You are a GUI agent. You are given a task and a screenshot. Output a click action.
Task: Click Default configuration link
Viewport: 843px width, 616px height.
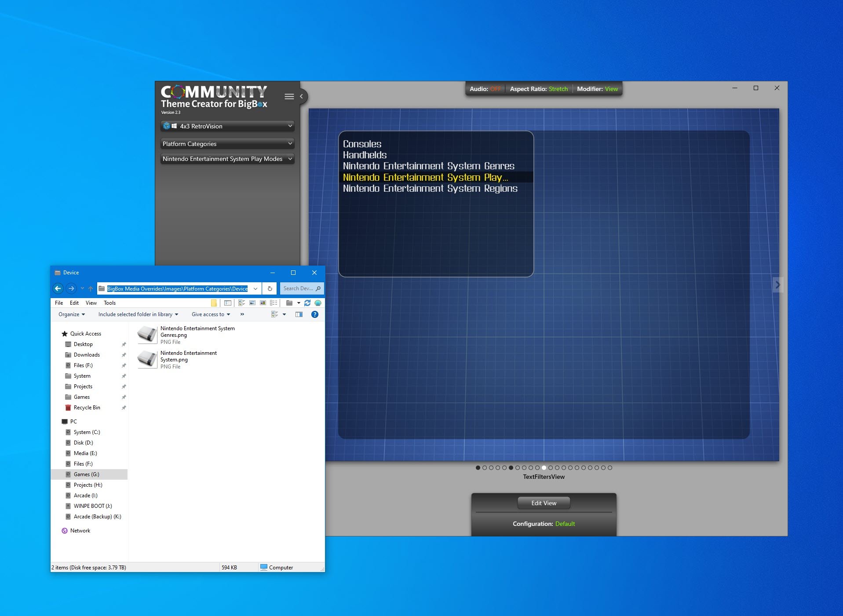[565, 524]
